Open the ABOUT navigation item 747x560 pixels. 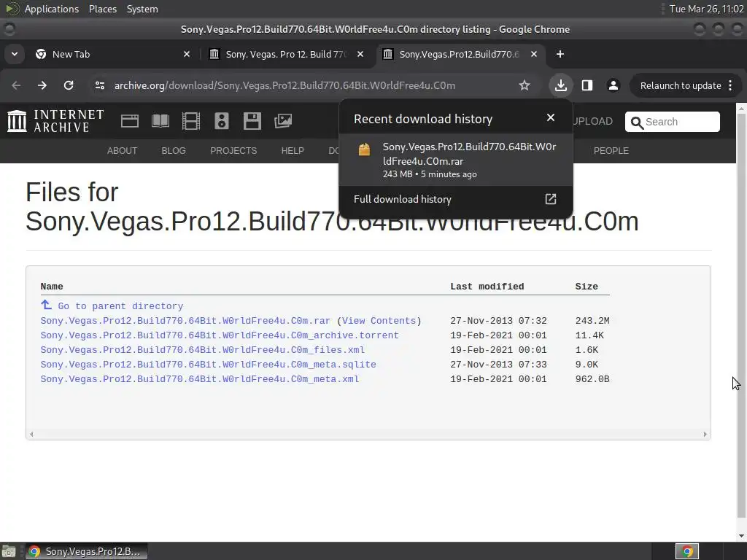point(122,151)
